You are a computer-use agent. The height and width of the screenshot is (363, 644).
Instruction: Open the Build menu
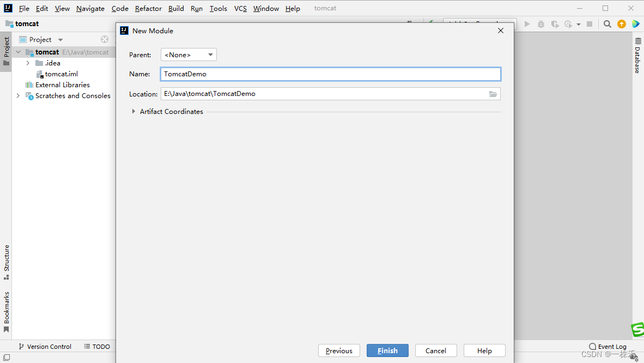(x=176, y=8)
